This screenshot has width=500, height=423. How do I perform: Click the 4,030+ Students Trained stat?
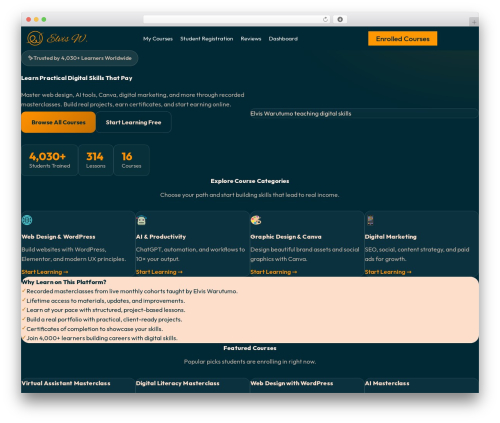tap(50, 160)
